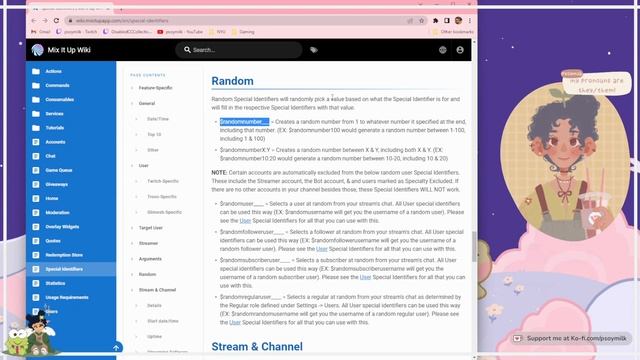This screenshot has height=360, width=640.
Task: Open the User link in $randomsubscriberuser entry
Action: [x=365, y=277]
